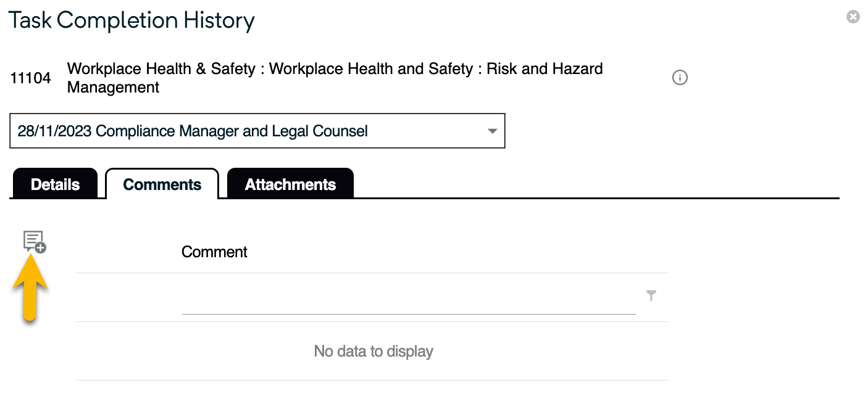Click the No data to display message
Screen dimensions: 868x396
pyautogui.click(x=373, y=352)
